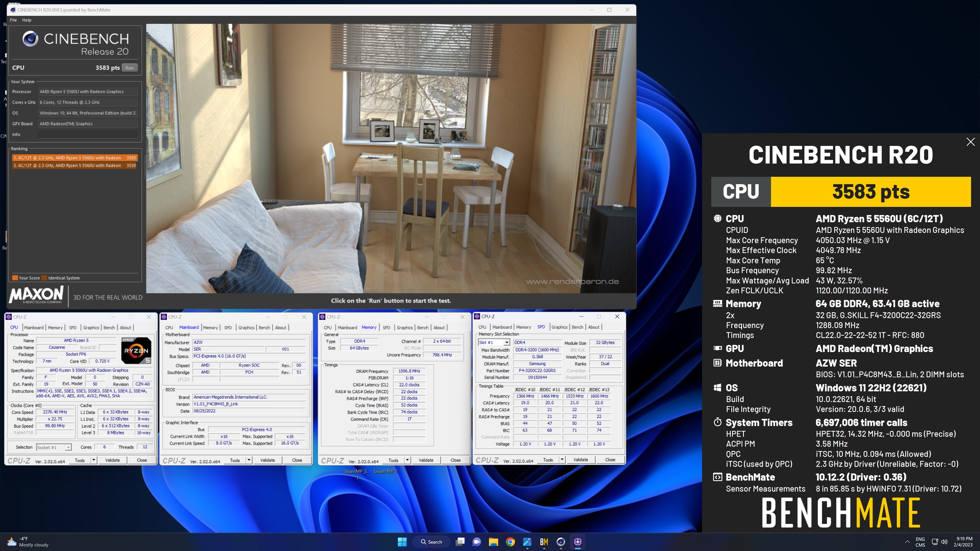
Task: Run the CPU benchmark
Action: pyautogui.click(x=130, y=68)
